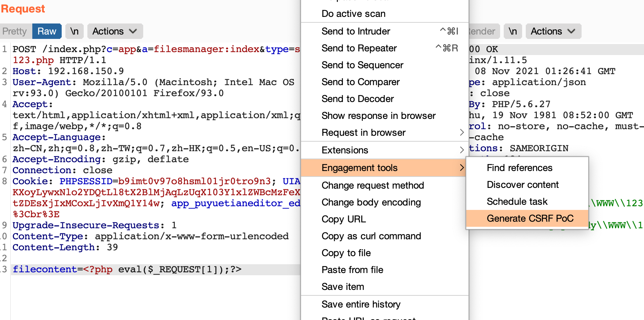Image resolution: width=644 pixels, height=320 pixels.
Task: Click 'Upgrade-Insecure-Requests: 1' header
Action: tap(95, 225)
